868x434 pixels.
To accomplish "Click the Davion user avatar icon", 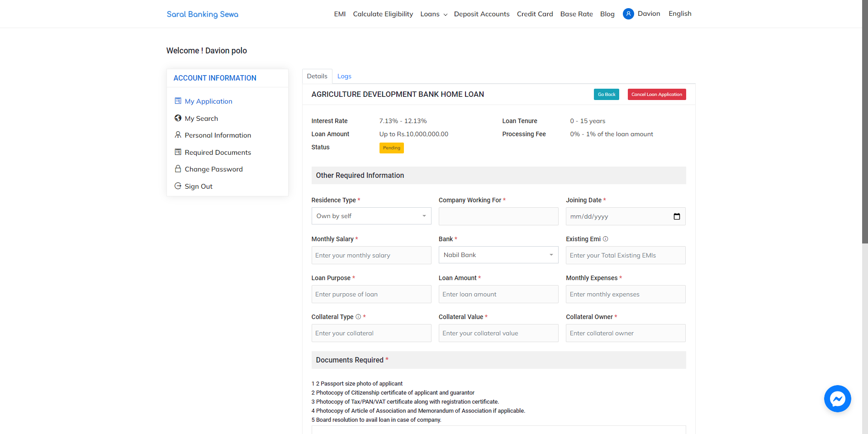I will coord(628,14).
